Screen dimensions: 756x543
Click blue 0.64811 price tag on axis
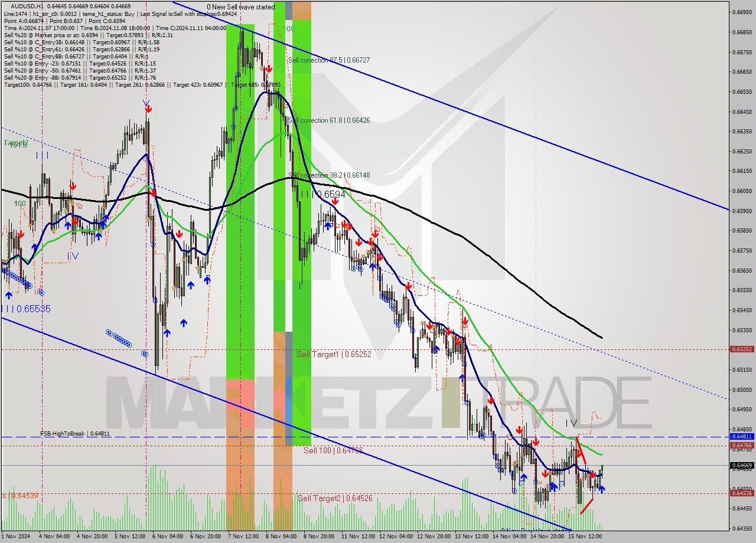[742, 437]
